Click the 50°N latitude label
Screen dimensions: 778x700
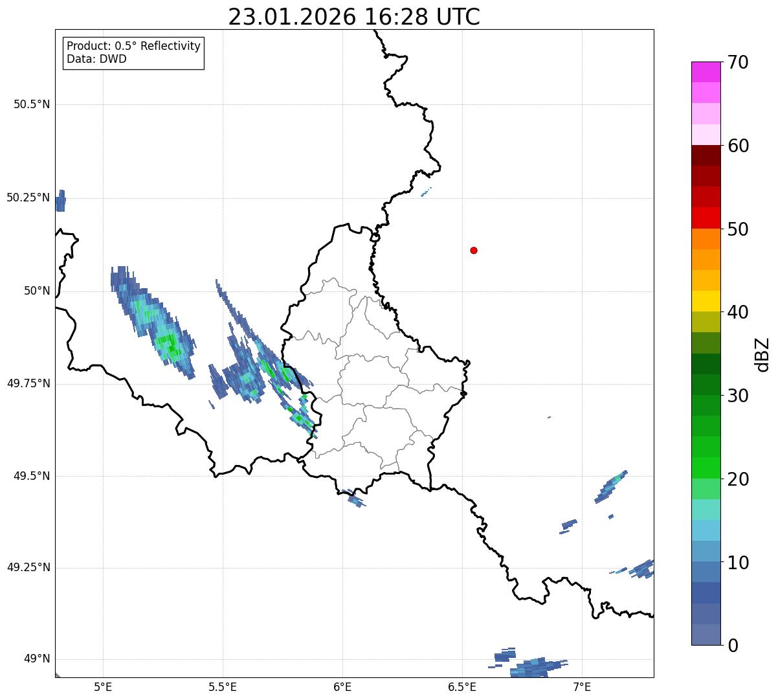(37, 291)
